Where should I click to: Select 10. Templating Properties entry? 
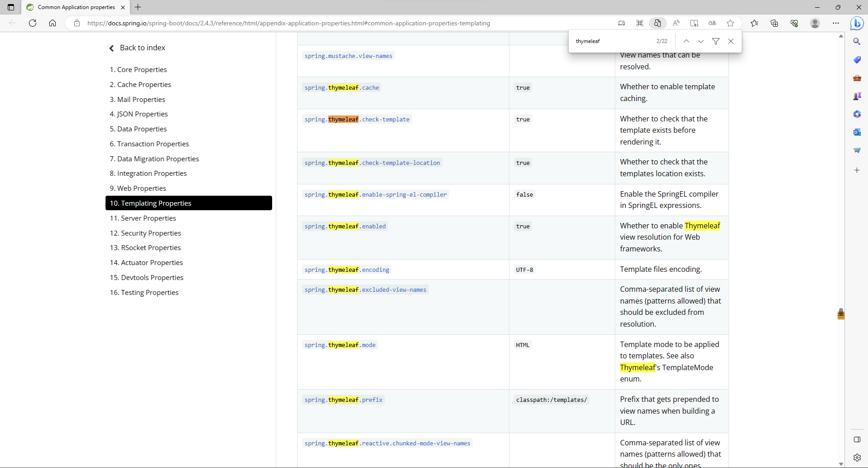[x=189, y=203]
